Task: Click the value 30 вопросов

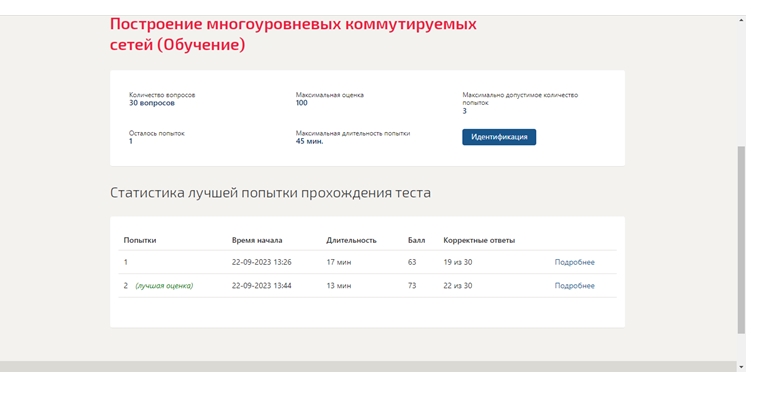Action: (x=151, y=103)
